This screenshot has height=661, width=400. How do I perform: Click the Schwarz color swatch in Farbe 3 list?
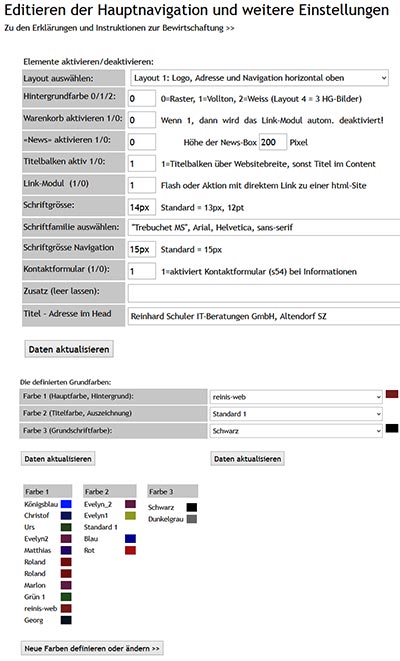(x=192, y=507)
